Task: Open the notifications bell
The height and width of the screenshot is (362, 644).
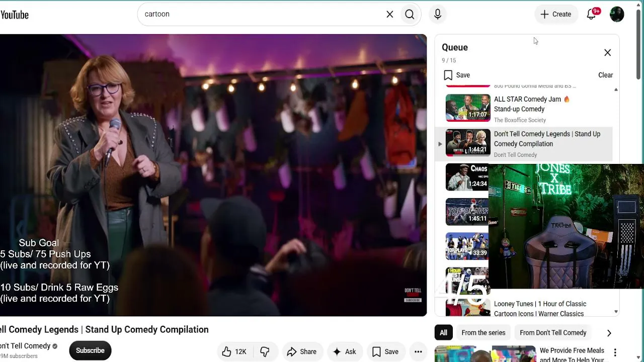Action: pyautogui.click(x=592, y=14)
